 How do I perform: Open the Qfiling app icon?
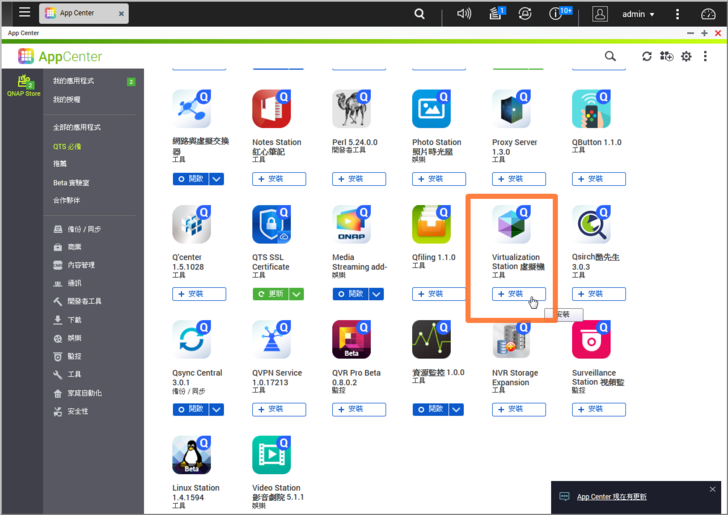431,224
